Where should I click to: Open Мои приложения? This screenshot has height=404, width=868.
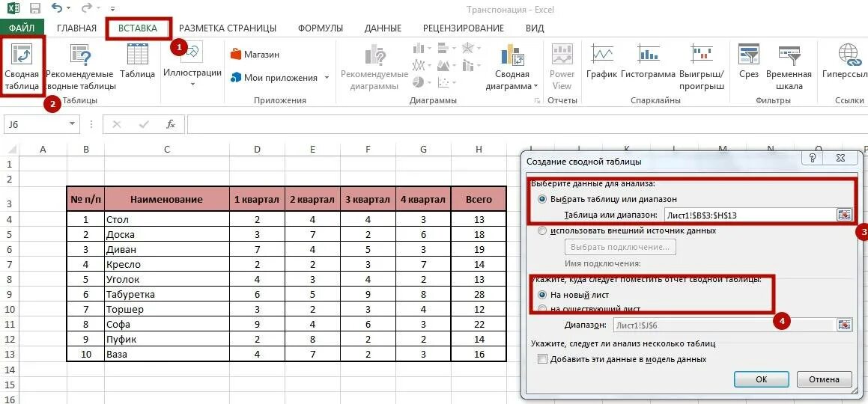click(x=274, y=78)
